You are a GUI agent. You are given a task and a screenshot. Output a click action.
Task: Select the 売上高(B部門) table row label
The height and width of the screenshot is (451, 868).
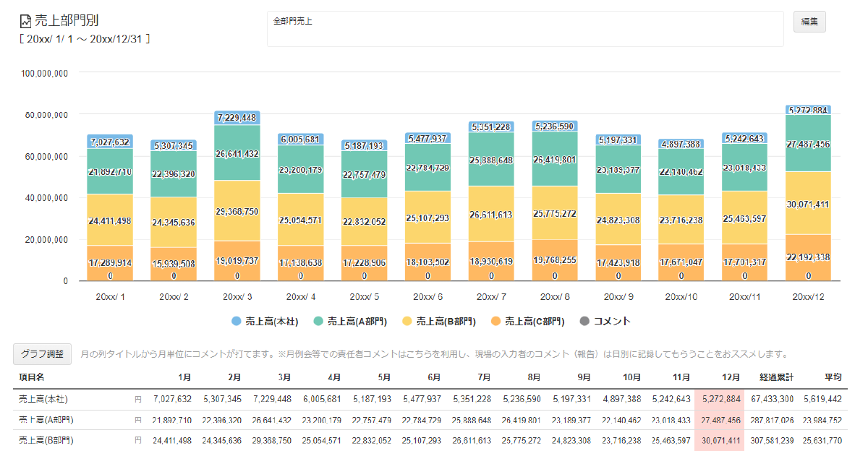[46, 440]
